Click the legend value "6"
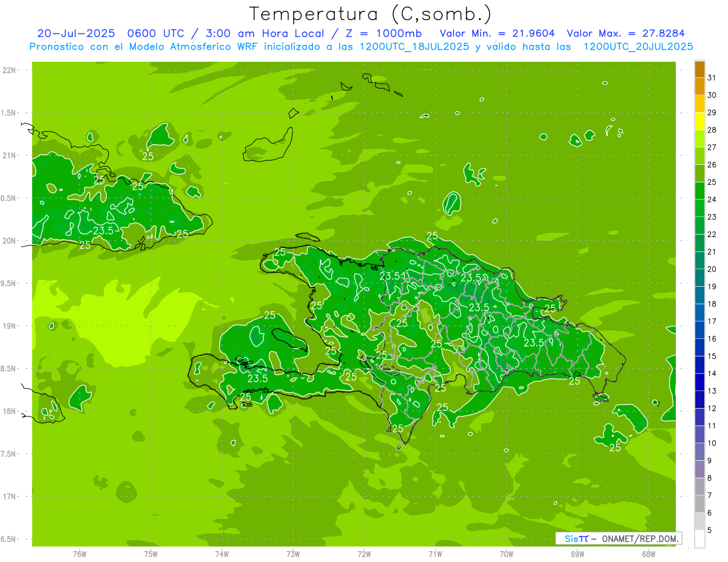 pyautogui.click(x=709, y=513)
